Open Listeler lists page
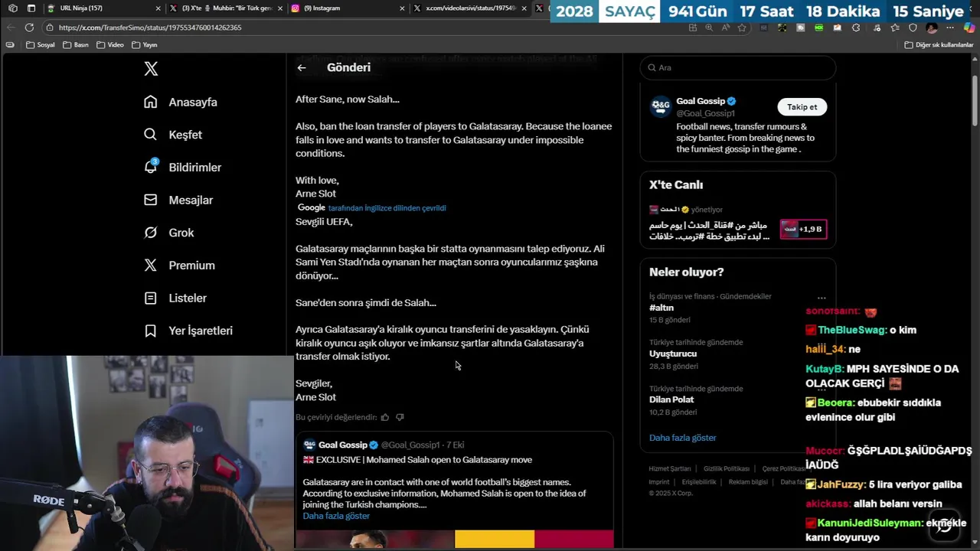Viewport: 980px width, 551px height. coord(175,298)
